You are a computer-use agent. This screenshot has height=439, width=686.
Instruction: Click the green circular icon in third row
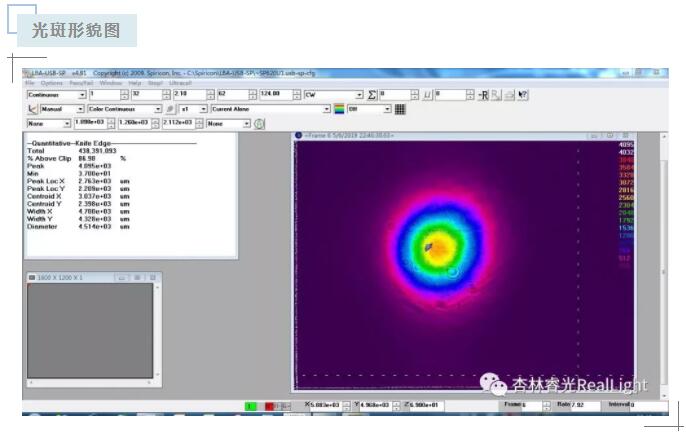click(260, 123)
